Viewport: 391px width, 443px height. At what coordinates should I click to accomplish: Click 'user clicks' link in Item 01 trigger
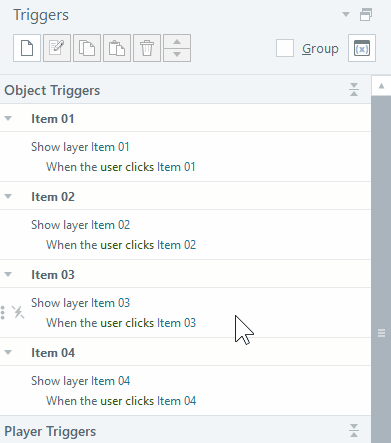(127, 167)
